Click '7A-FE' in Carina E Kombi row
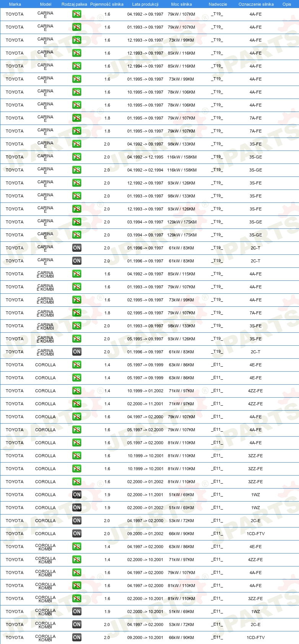299x644 pixels. pos(256,313)
